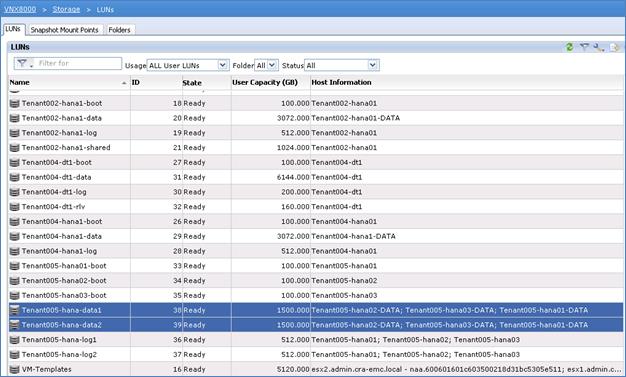Screen dimensions: 626x377
Task: Click the Filter for text field
Action: (79, 63)
